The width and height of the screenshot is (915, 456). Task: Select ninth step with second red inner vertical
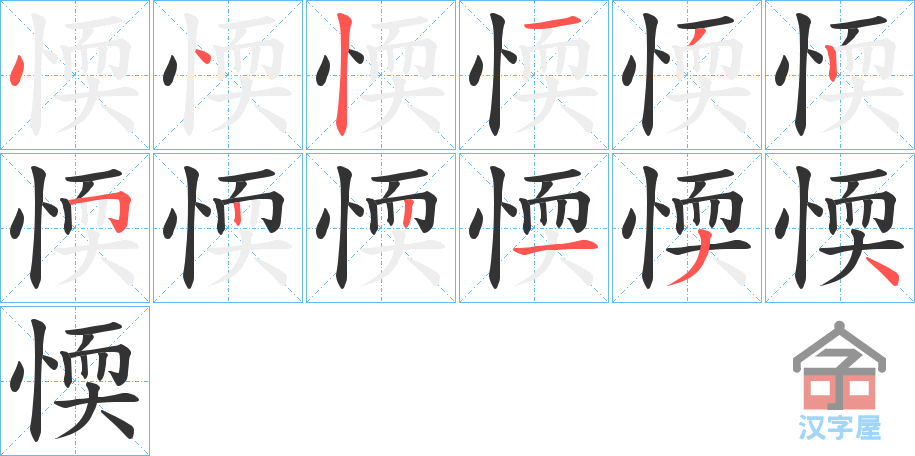[x=381, y=228]
